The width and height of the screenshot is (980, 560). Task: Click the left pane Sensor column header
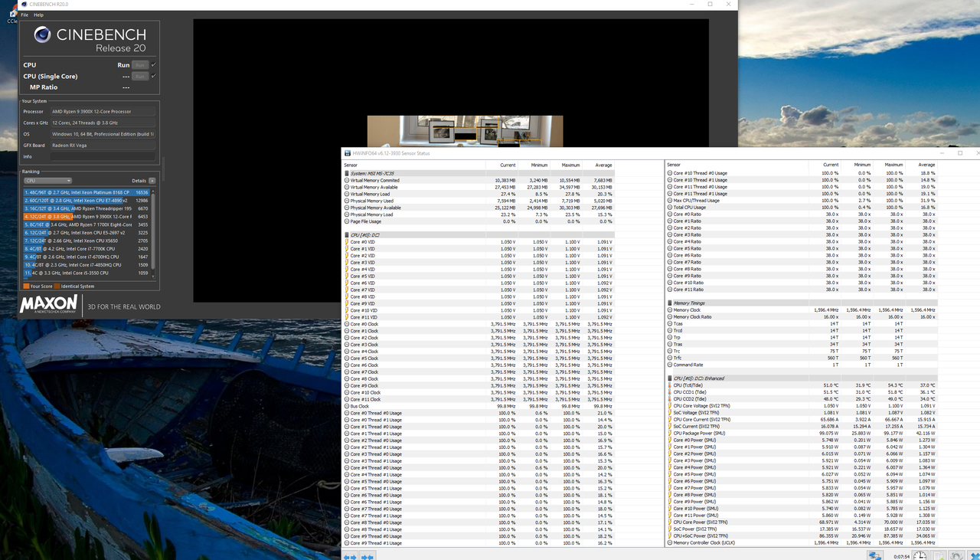click(x=414, y=165)
